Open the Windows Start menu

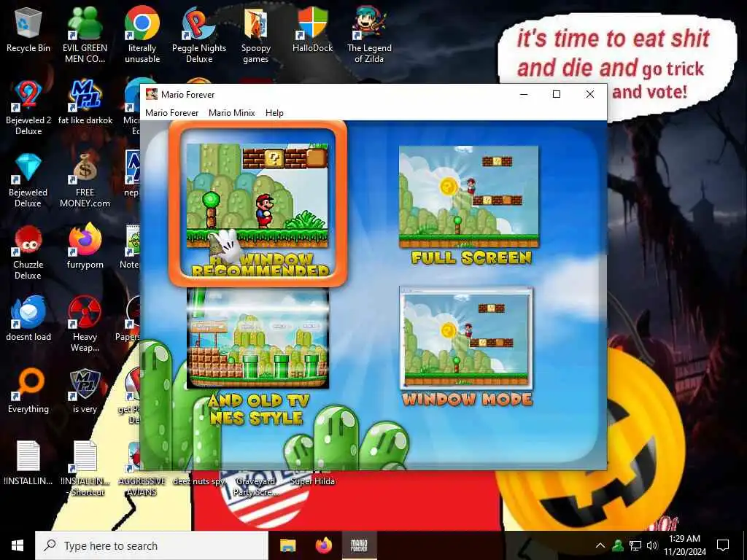[x=18, y=545]
